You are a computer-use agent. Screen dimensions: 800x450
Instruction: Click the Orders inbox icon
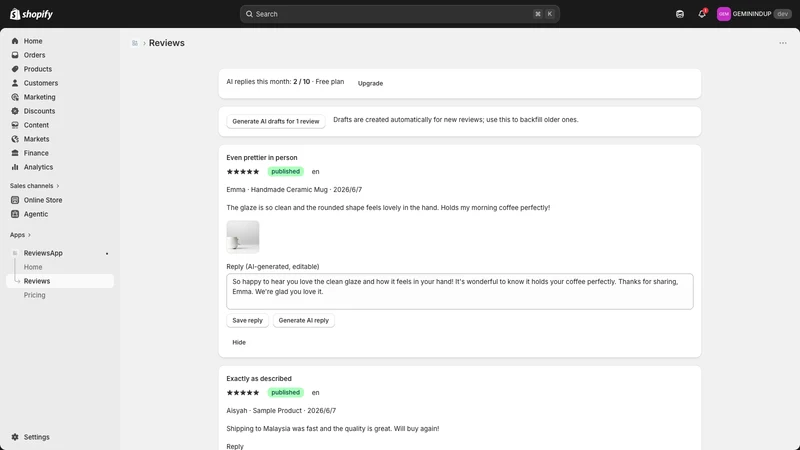(15, 55)
